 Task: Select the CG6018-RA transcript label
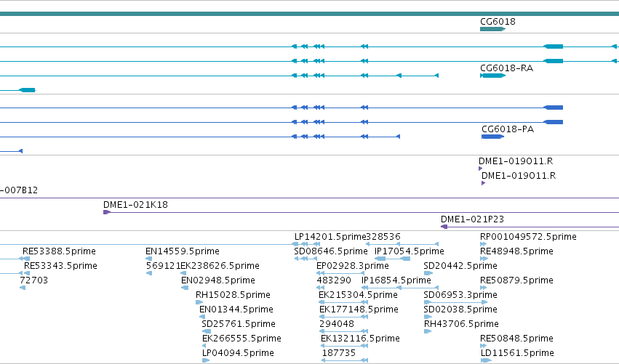click(506, 68)
